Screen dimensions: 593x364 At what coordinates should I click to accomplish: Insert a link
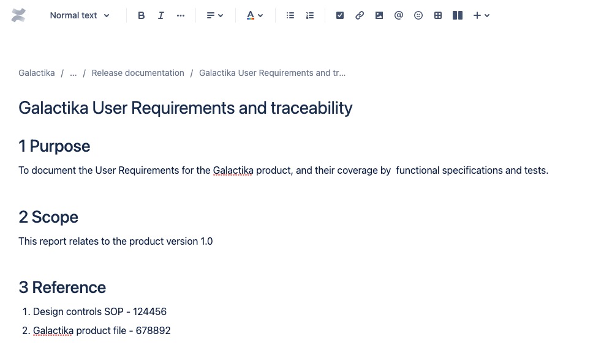(x=359, y=15)
